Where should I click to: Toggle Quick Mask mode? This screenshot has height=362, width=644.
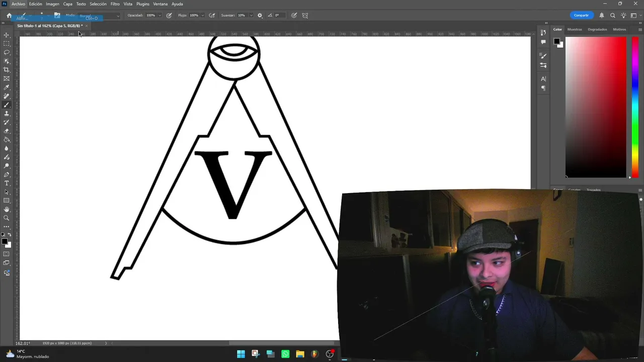click(7, 254)
